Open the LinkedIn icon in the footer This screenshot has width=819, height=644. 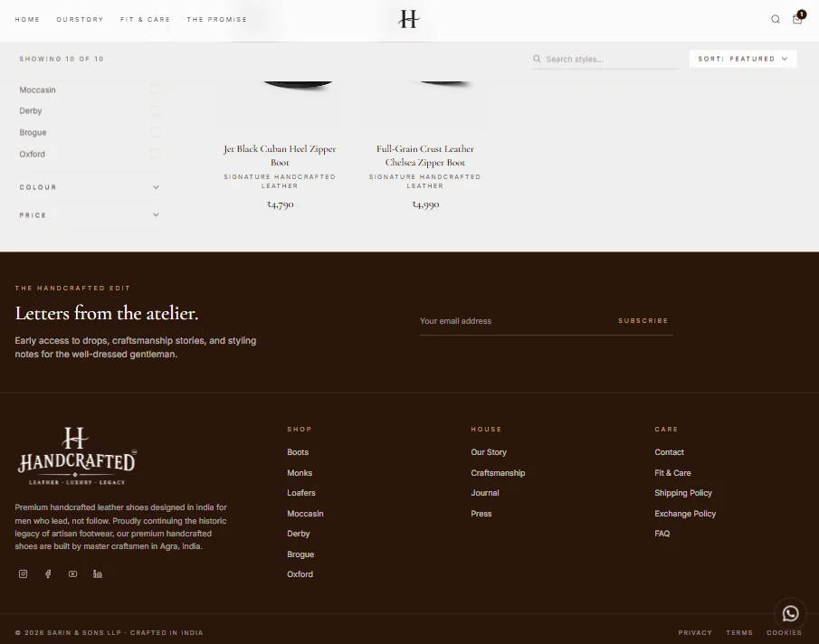98,574
